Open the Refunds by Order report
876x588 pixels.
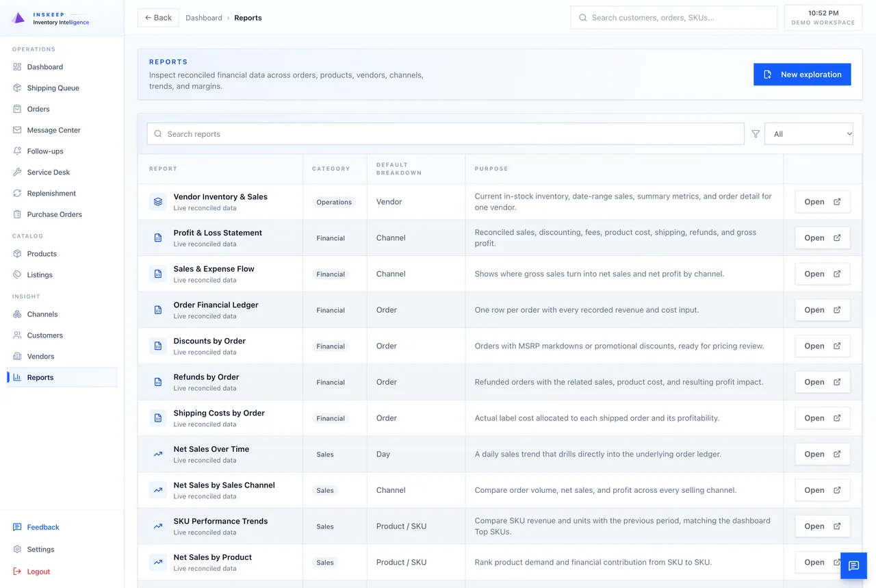point(823,382)
